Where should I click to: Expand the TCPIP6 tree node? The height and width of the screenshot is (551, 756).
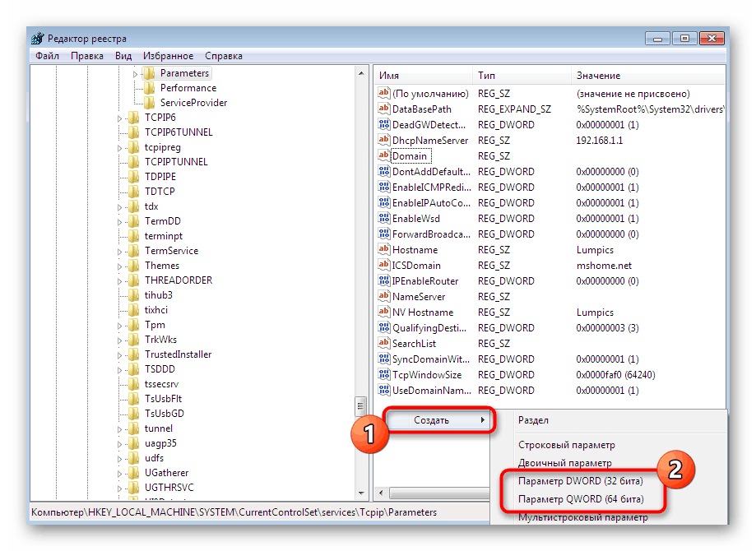pyautogui.click(x=119, y=118)
